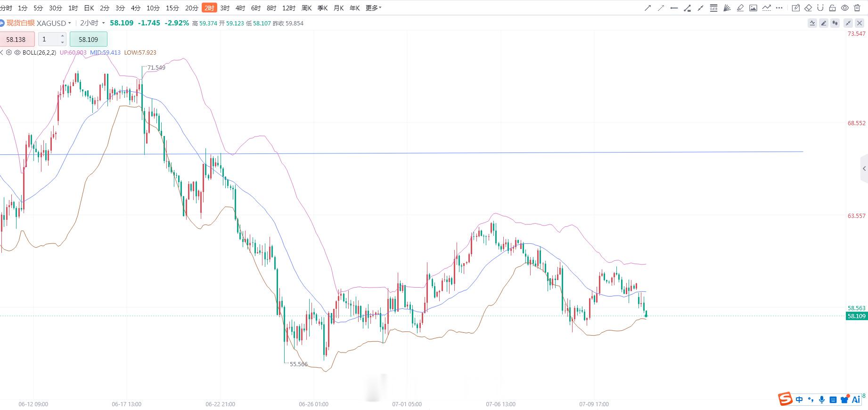Switch to the 月K timeframe
The image size is (868, 410).
(x=338, y=8)
